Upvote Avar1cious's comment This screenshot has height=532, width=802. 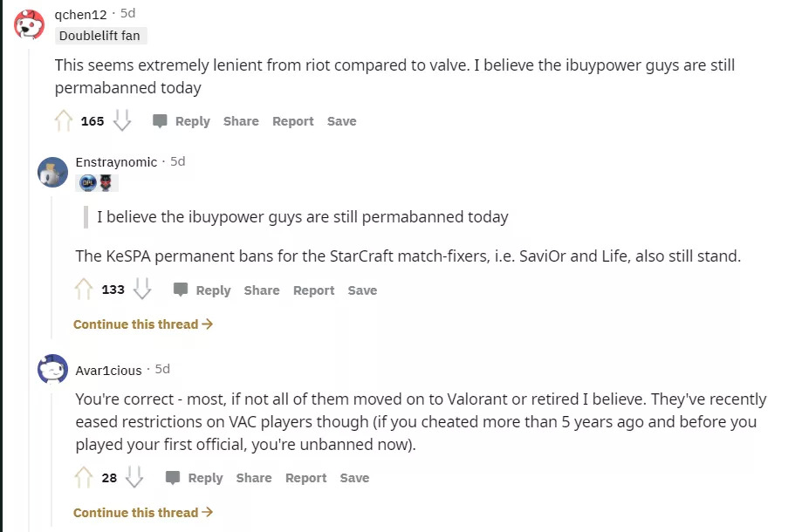pos(85,477)
